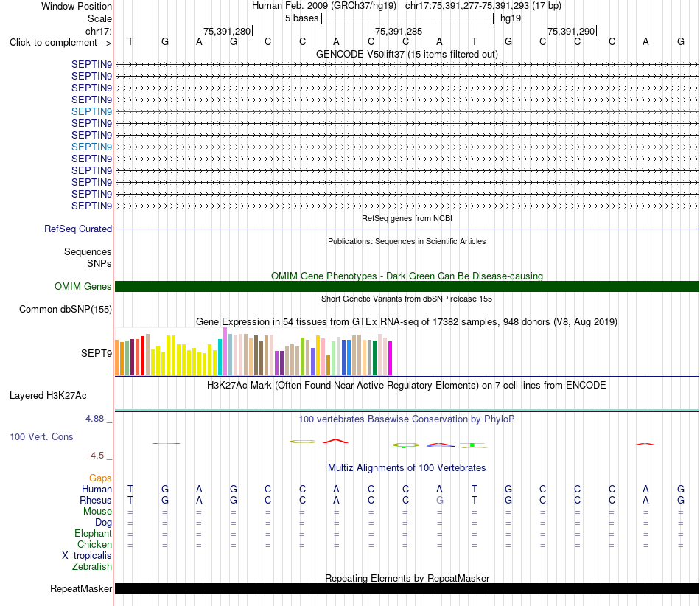Click the 'Chicken' species label
Screen dimensions: 700x606
94,544
